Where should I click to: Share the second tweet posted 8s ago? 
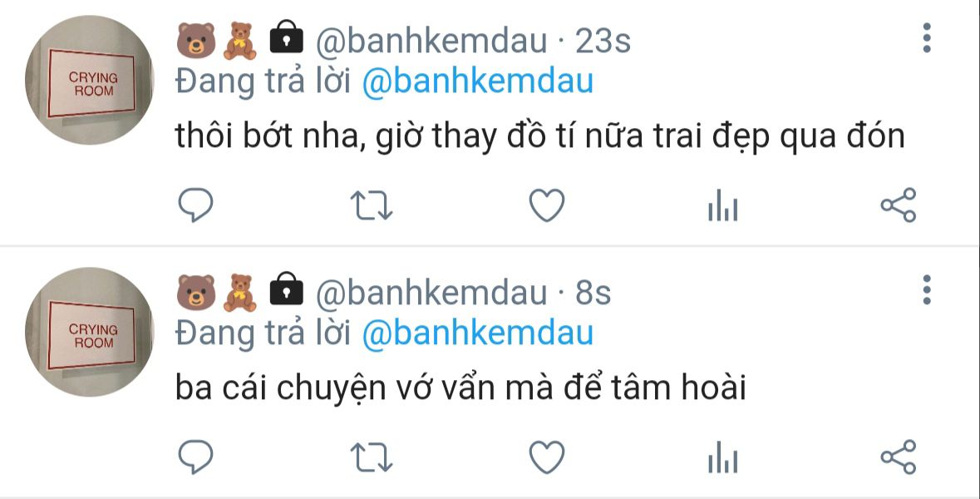click(x=898, y=457)
